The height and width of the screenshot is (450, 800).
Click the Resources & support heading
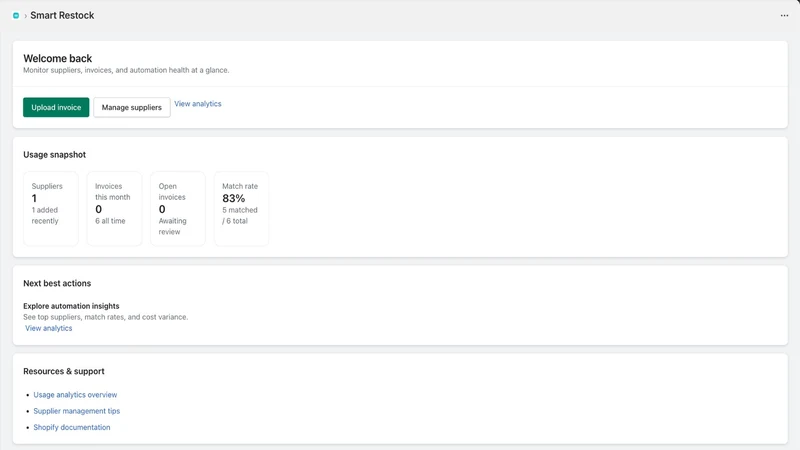[x=64, y=371]
